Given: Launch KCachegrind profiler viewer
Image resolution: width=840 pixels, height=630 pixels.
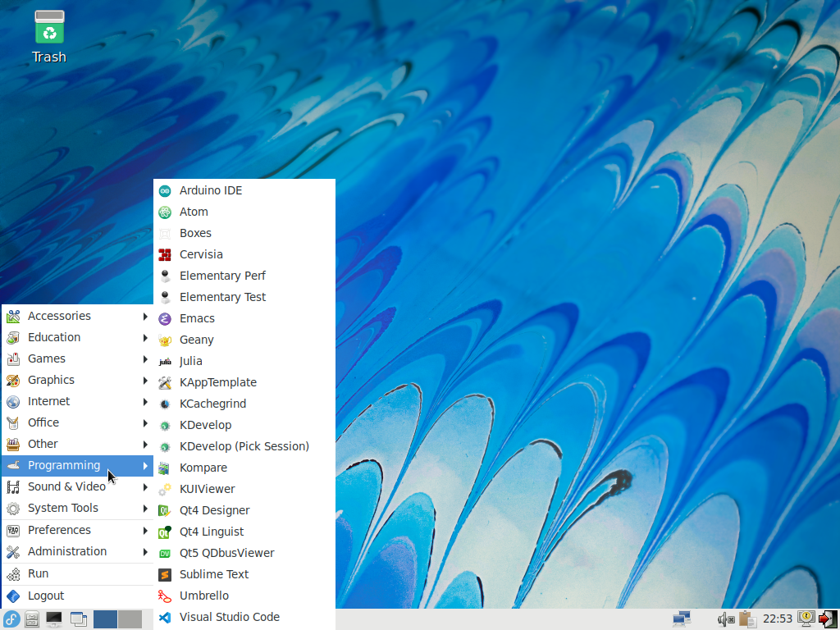Looking at the screenshot, I should coord(244,404).
